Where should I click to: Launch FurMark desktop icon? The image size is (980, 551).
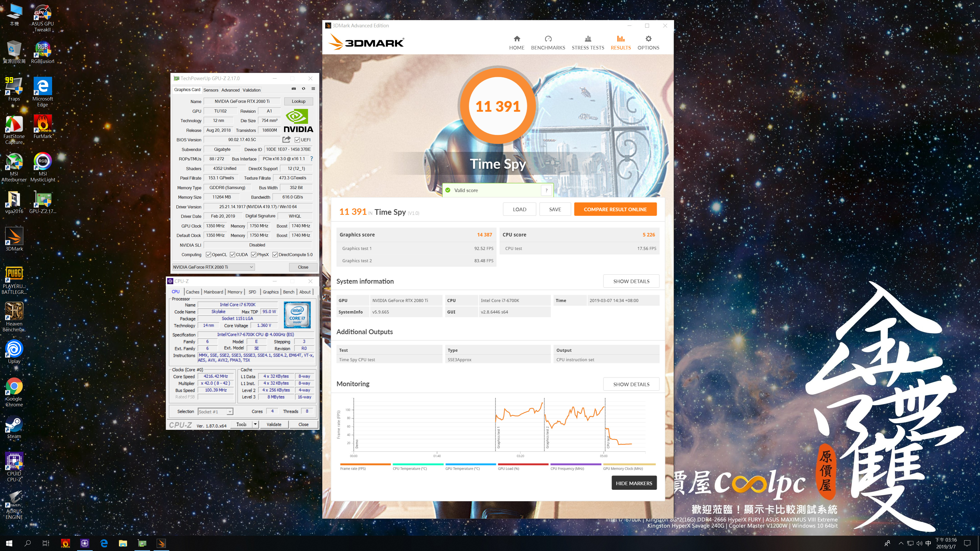click(43, 127)
